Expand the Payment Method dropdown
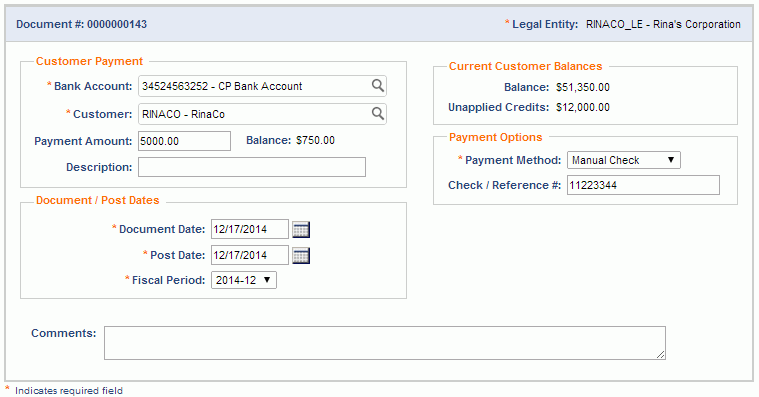This screenshot has width=759, height=397. click(623, 160)
